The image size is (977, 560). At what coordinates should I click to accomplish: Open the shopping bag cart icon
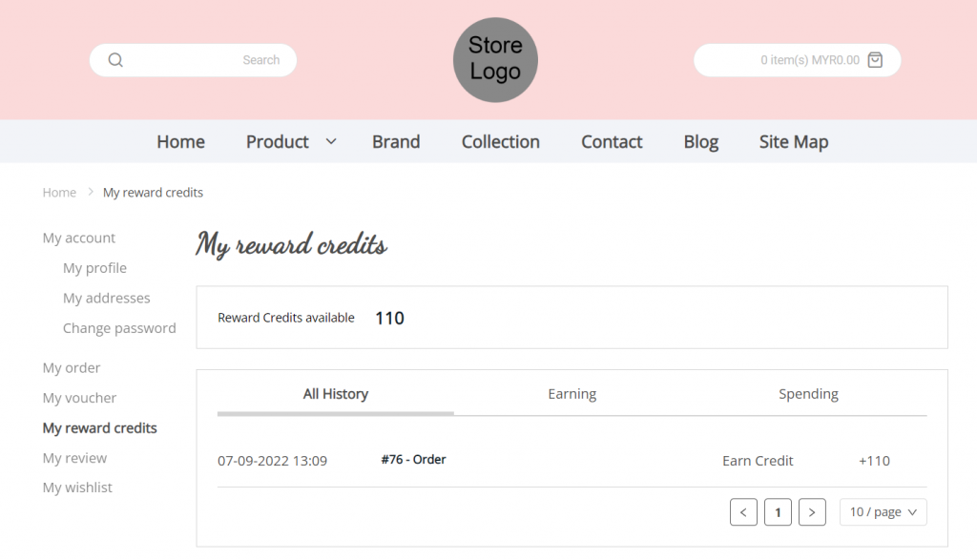pos(875,60)
